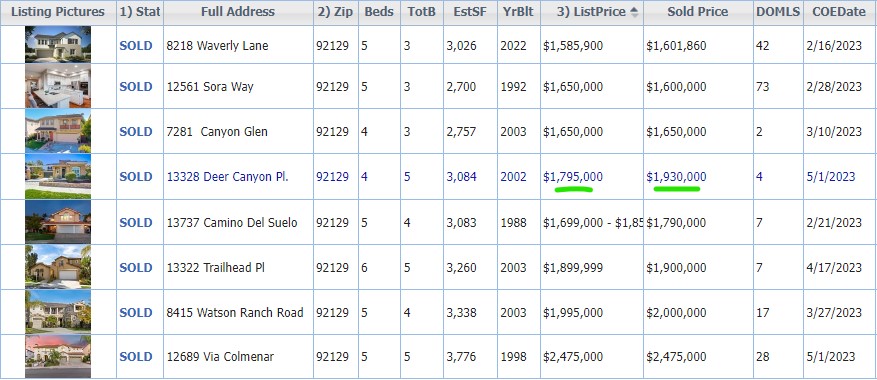The image size is (877, 380).
Task: View the 13737 Camino Del Suelo photo
Action: click(58, 222)
